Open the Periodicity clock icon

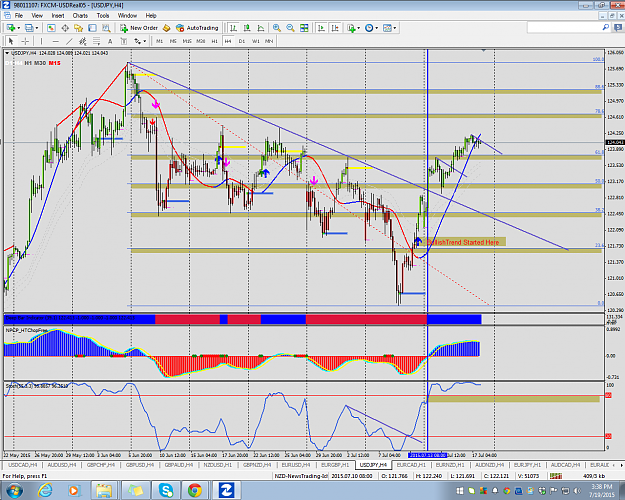click(x=369, y=28)
